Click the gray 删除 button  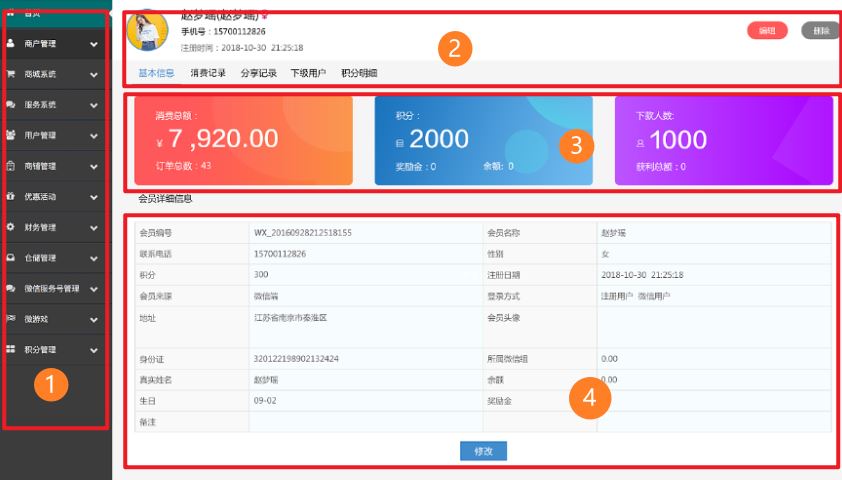821,31
